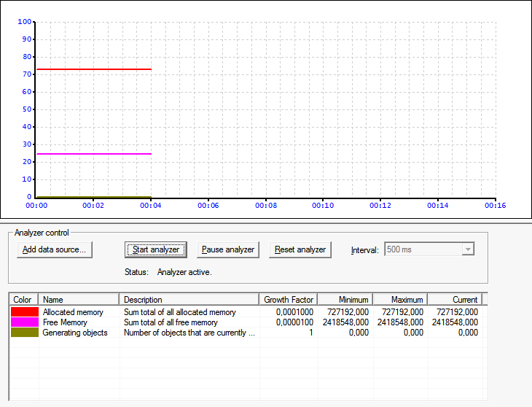Image resolution: width=532 pixels, height=407 pixels.
Task: Click the 00:08 time axis label
Action: tap(266, 206)
